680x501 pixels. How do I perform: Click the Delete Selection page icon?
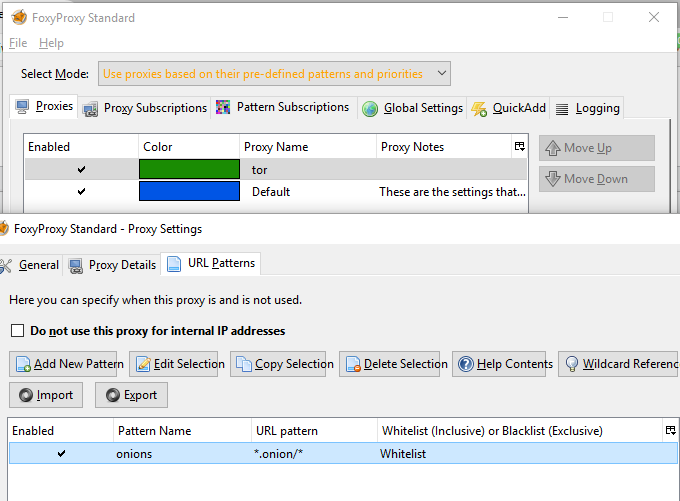pyautogui.click(x=353, y=364)
